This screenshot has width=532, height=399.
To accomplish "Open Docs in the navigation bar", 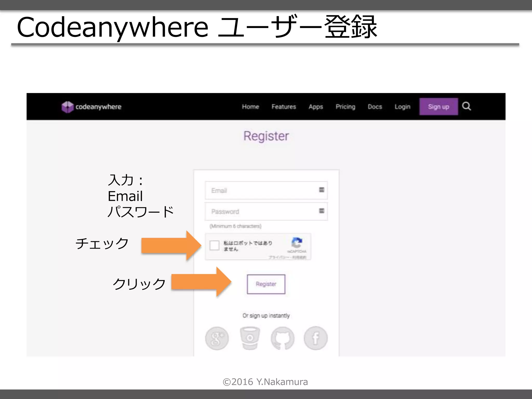I will click(375, 107).
